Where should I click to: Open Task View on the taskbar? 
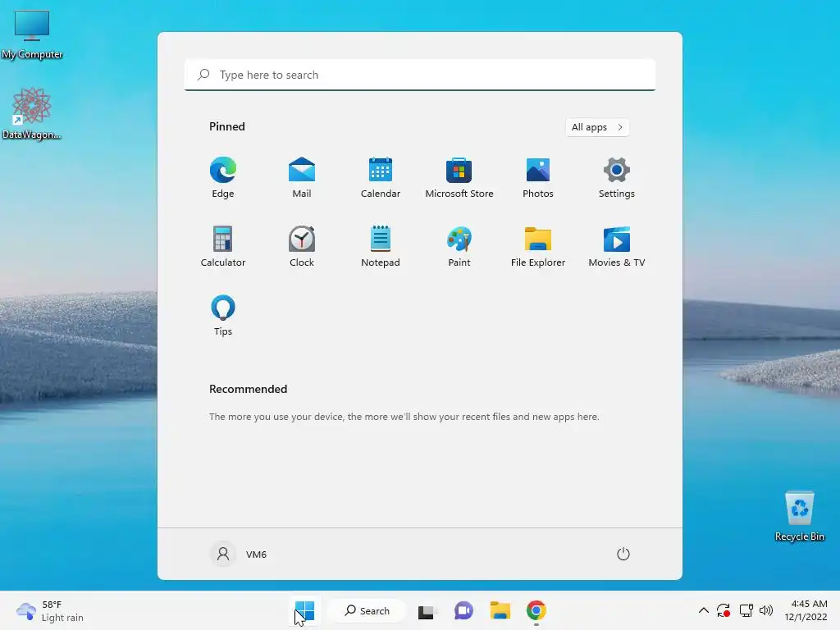point(427,610)
